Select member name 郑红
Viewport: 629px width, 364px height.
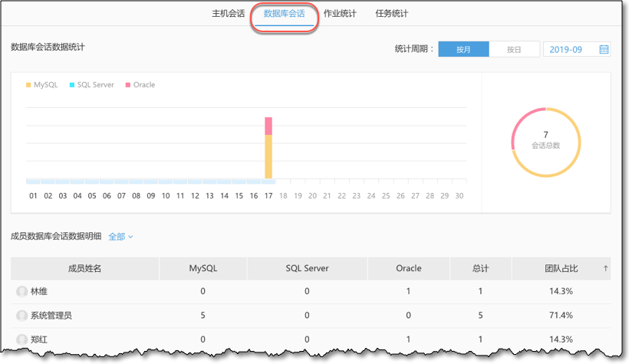pos(39,339)
